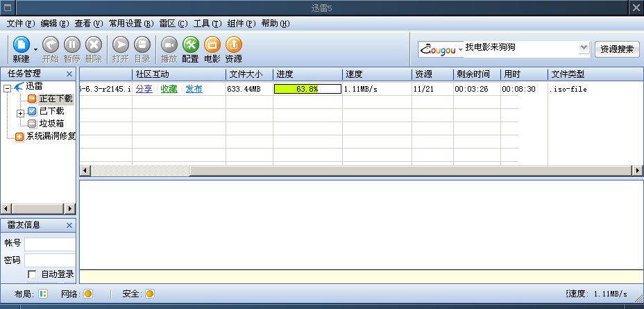This screenshot has height=309, width=644.
Task: Click the 发布 publish link
Action: 194,89
